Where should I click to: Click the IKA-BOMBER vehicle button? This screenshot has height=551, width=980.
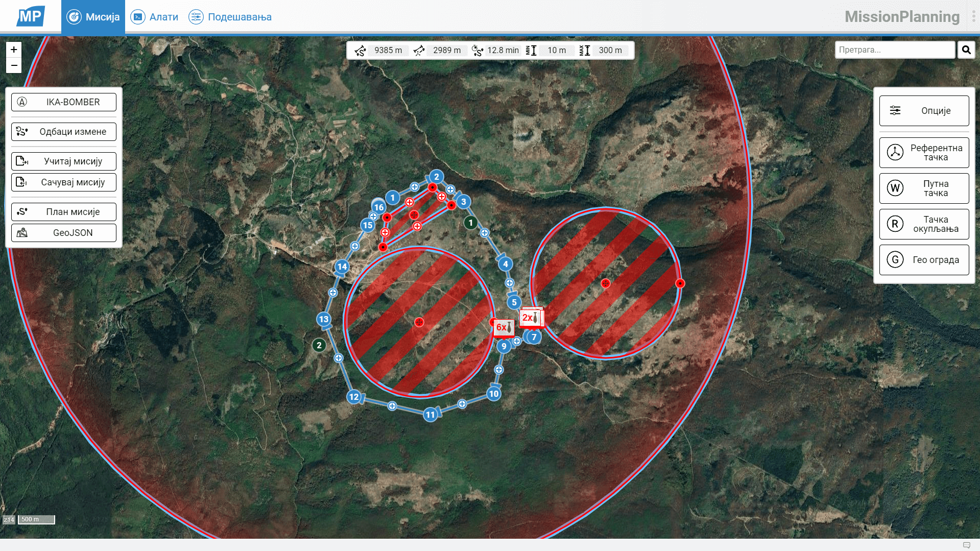(63, 102)
